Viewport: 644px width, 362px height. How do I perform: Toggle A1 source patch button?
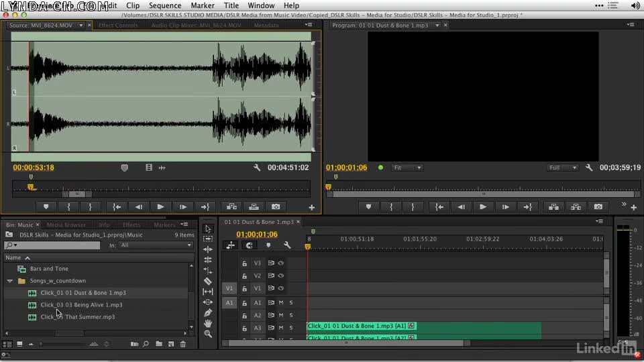coord(229,302)
